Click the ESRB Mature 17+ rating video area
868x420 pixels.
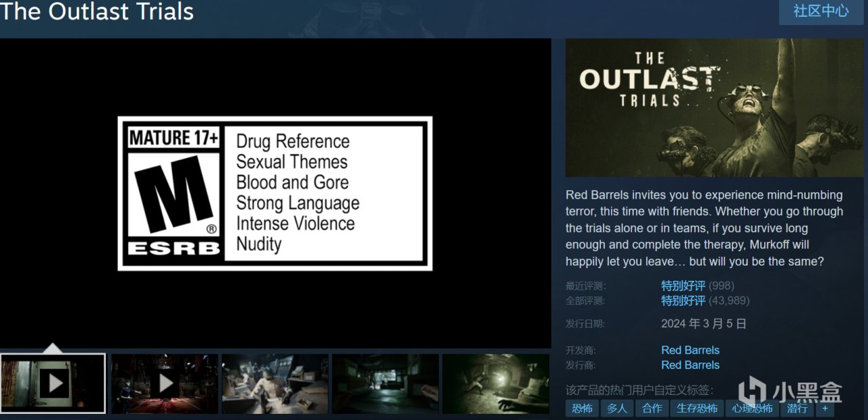tap(275, 193)
